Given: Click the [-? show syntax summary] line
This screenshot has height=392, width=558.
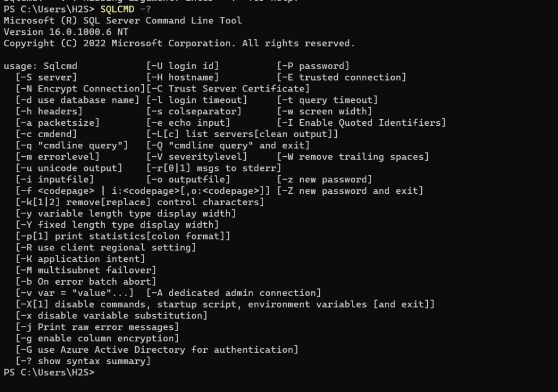Looking at the screenshot, I should 83,361.
